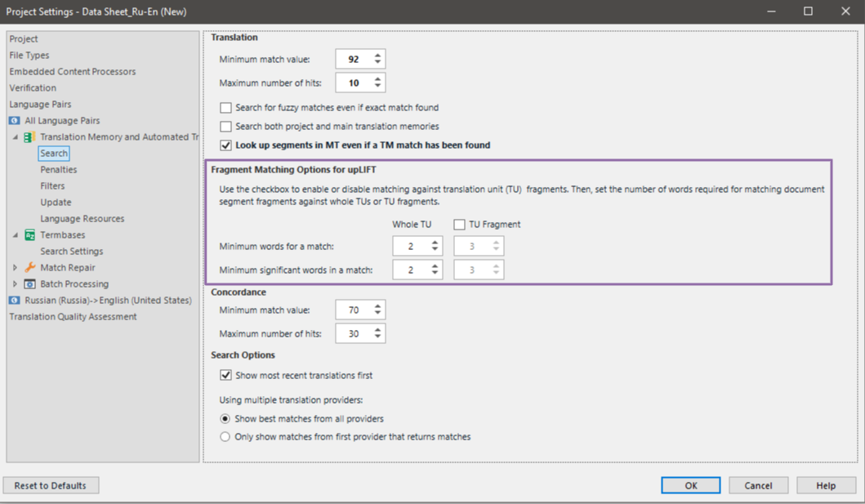Collapse the Termbases tree node
Viewport: 865px width, 504px height.
[x=16, y=235]
